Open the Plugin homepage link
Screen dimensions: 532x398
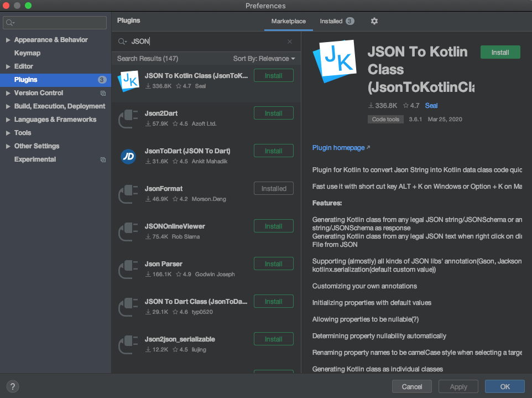[x=338, y=148]
